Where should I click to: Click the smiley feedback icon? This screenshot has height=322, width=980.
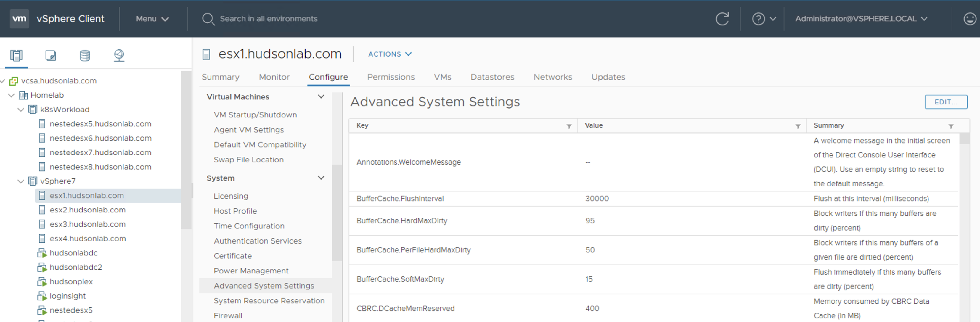tap(970, 19)
